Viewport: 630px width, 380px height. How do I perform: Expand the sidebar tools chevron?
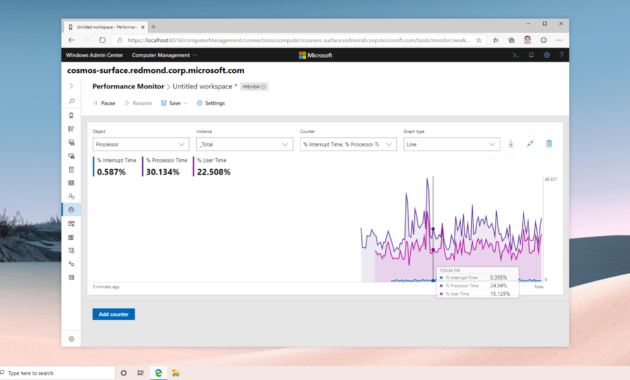click(71, 86)
